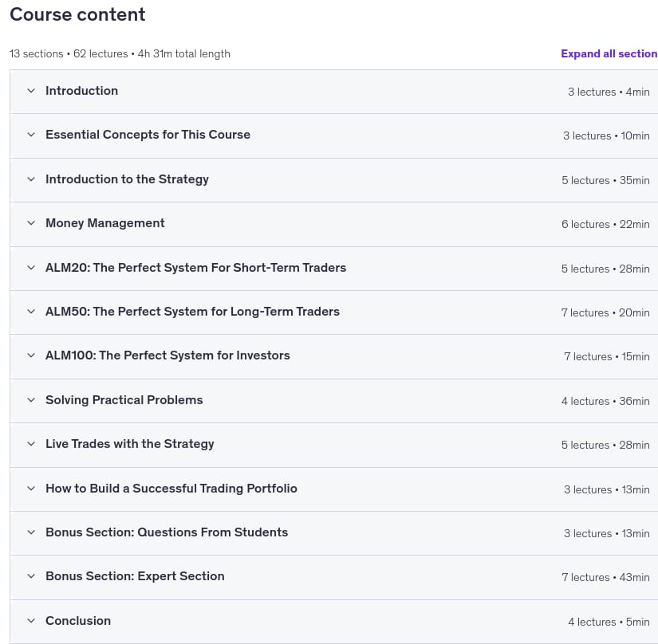Select "Live Trades with the Strategy" title

[x=130, y=444]
